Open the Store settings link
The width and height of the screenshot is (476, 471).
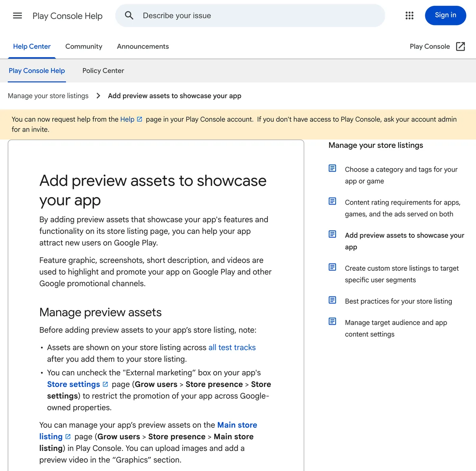point(73,384)
